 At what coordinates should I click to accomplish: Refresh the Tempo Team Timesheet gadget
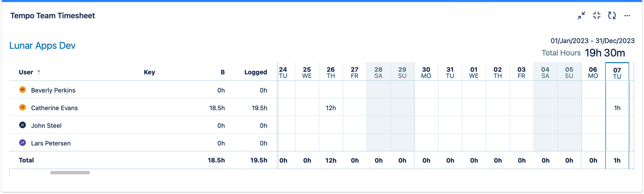(612, 16)
